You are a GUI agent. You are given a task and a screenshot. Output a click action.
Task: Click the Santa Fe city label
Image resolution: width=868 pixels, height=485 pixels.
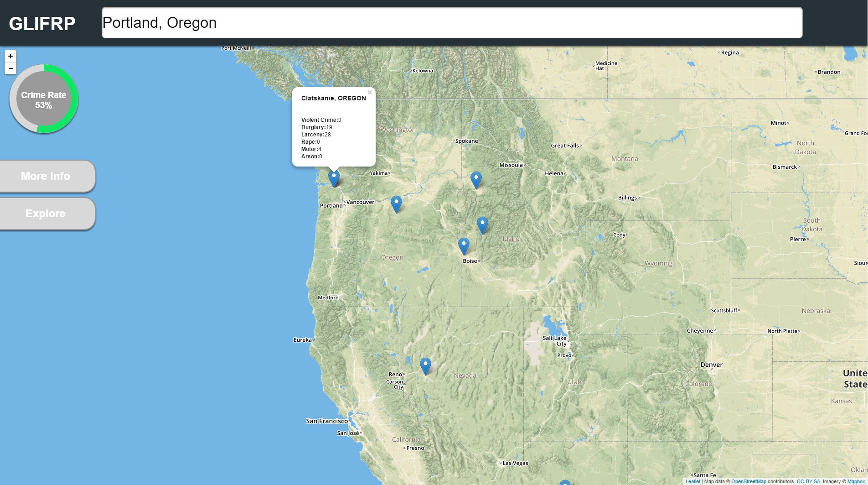tap(705, 475)
